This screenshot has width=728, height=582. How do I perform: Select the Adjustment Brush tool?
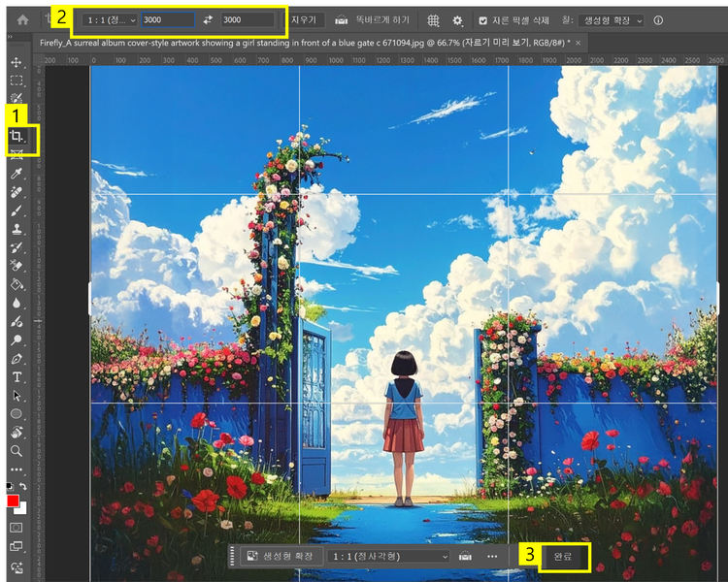(x=17, y=322)
